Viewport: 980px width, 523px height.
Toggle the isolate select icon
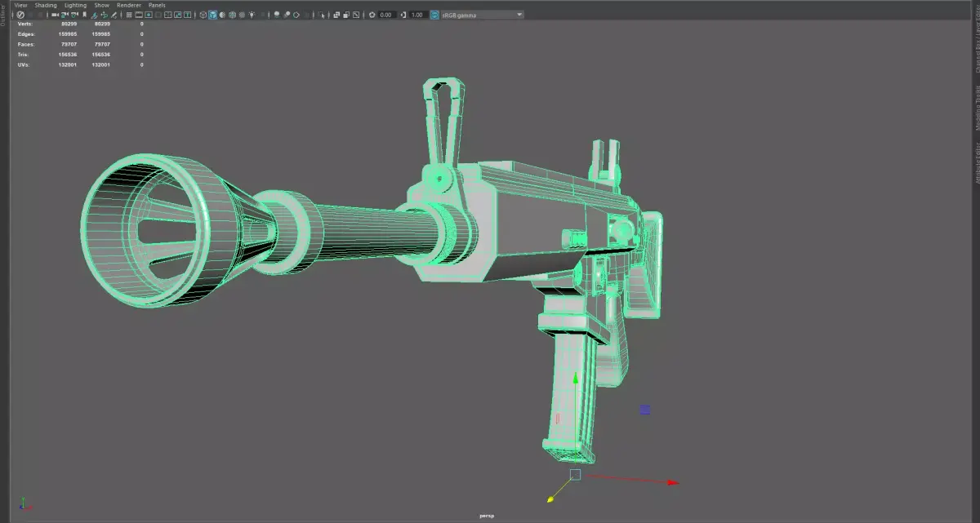coord(322,15)
